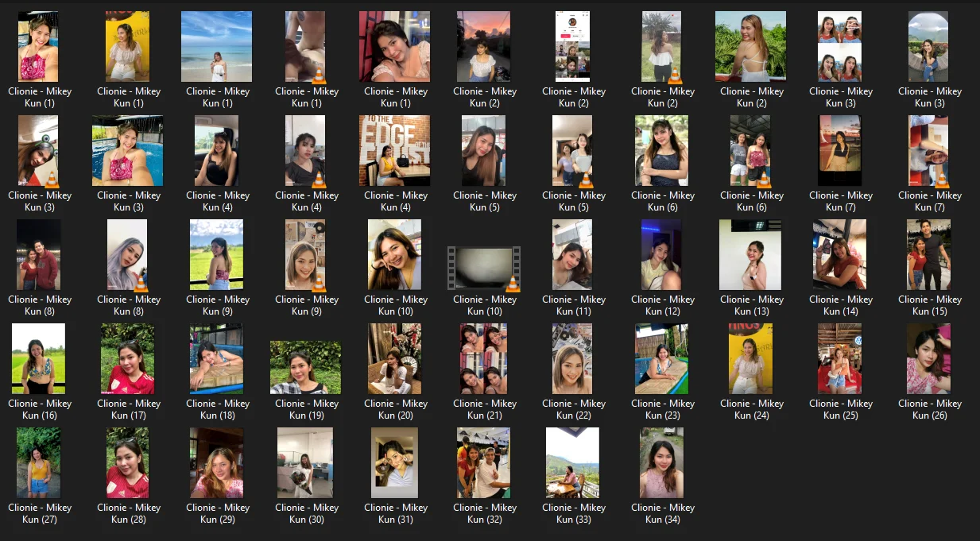This screenshot has width=980, height=541.
Task: Click the file label 'Clionie - Mikey Kun (23)'
Action: [x=663, y=409]
